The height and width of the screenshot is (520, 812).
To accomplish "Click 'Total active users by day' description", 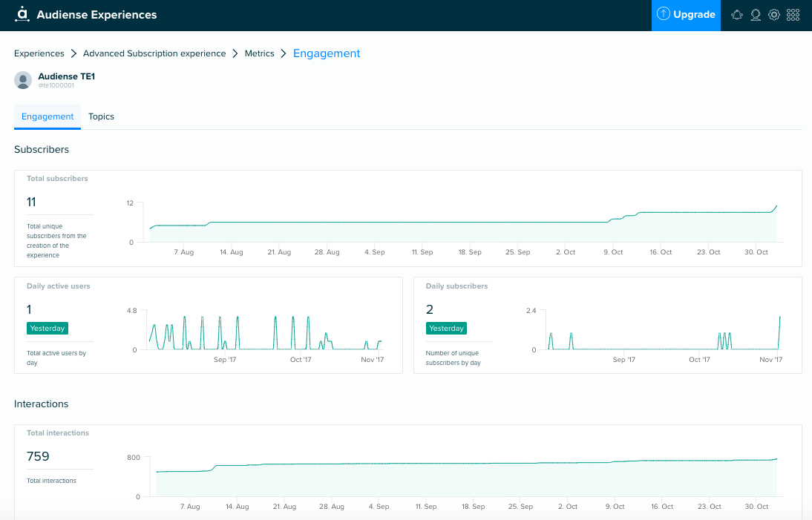I will click(56, 358).
